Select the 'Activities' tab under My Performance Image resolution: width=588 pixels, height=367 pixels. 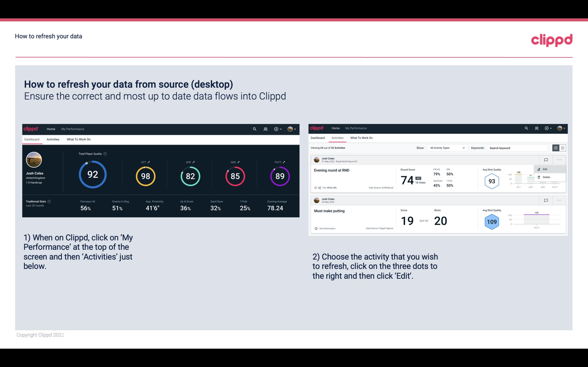(53, 139)
